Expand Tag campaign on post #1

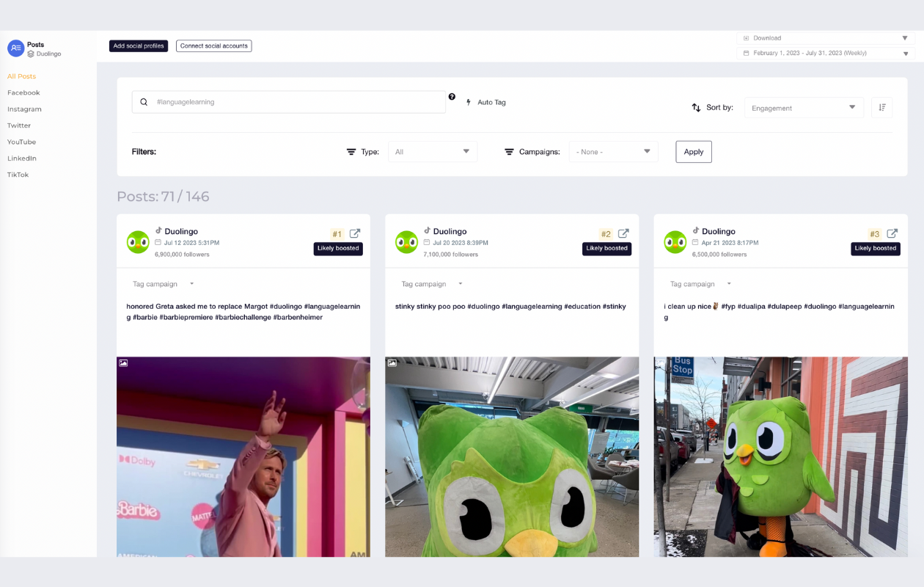point(164,284)
